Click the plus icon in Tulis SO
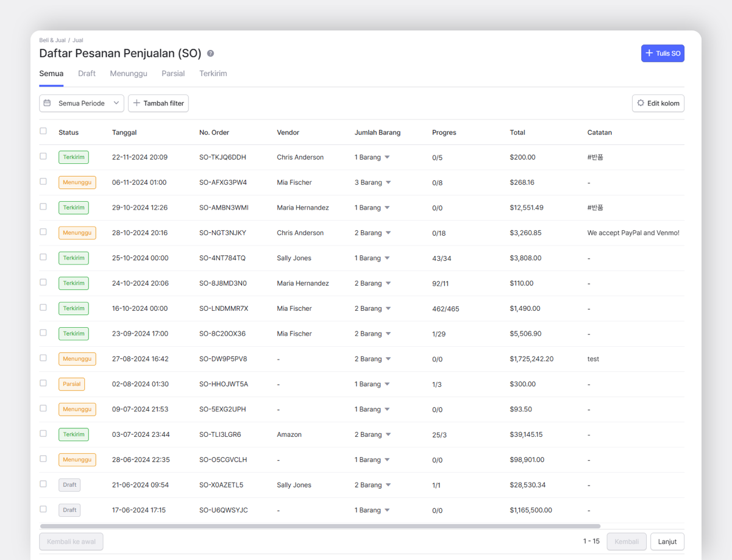This screenshot has height=560, width=732. click(649, 54)
